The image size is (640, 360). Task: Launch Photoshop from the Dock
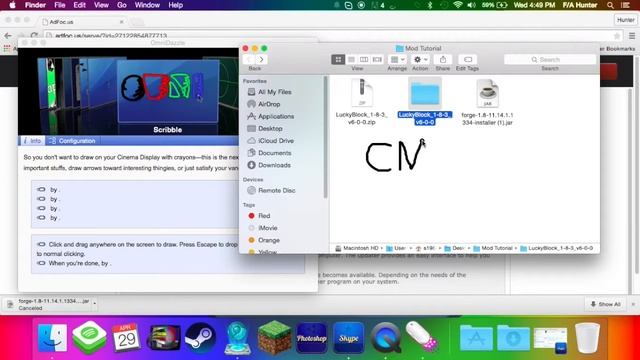point(311,338)
